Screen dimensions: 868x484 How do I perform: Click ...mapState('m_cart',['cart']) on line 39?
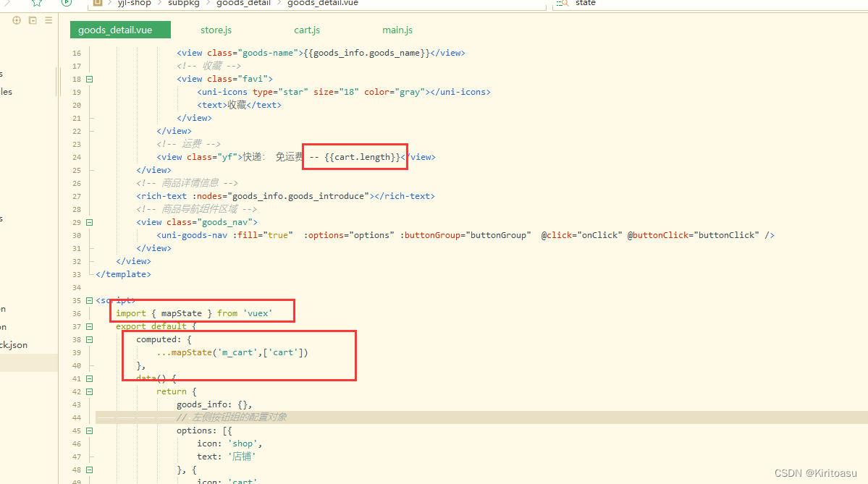(x=232, y=352)
